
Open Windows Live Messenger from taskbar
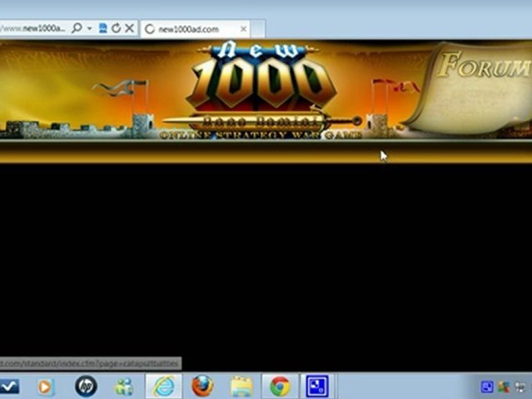coord(124,386)
